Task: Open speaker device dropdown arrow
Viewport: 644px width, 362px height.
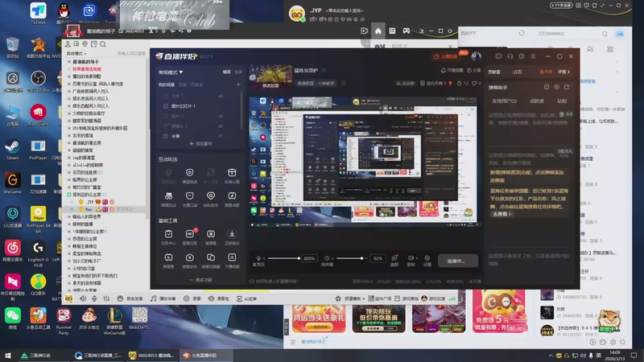Action: point(332,258)
